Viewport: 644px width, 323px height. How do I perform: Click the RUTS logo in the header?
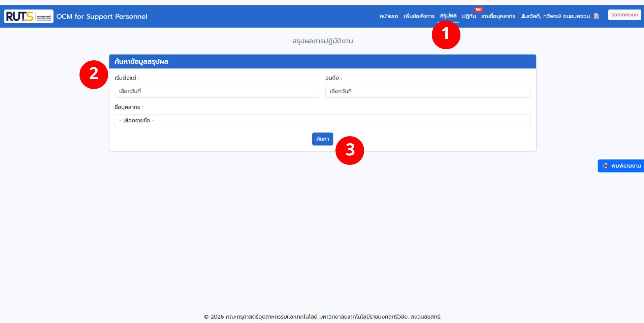29,16
